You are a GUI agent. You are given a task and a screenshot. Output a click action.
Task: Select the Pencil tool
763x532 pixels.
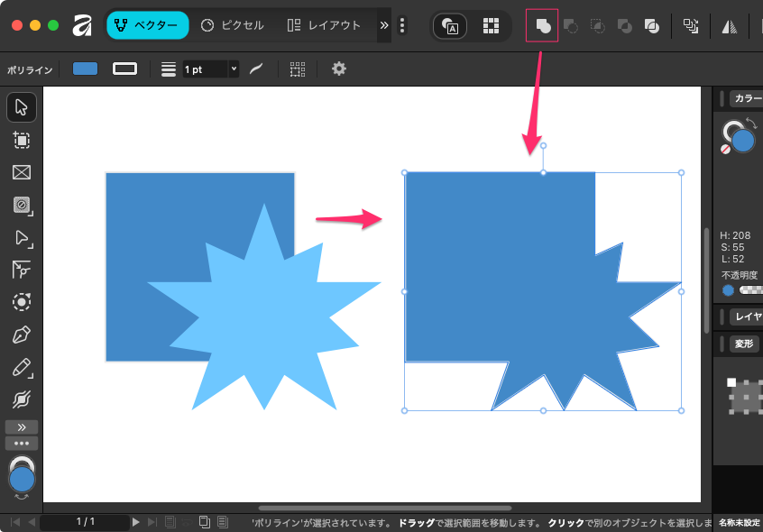(x=22, y=367)
